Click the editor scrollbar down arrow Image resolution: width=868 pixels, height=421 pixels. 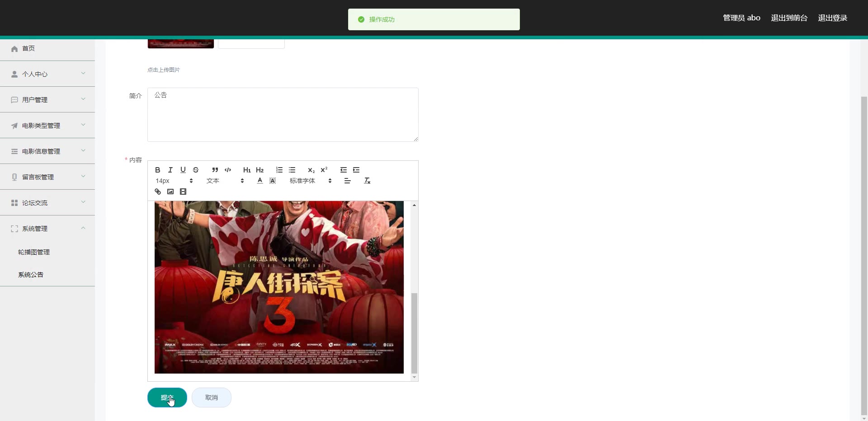414,377
